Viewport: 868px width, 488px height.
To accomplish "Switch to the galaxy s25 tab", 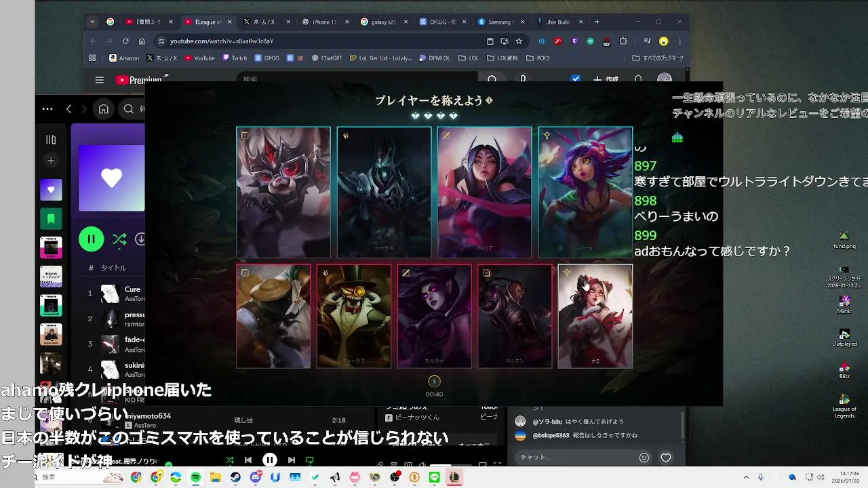I will point(383,22).
